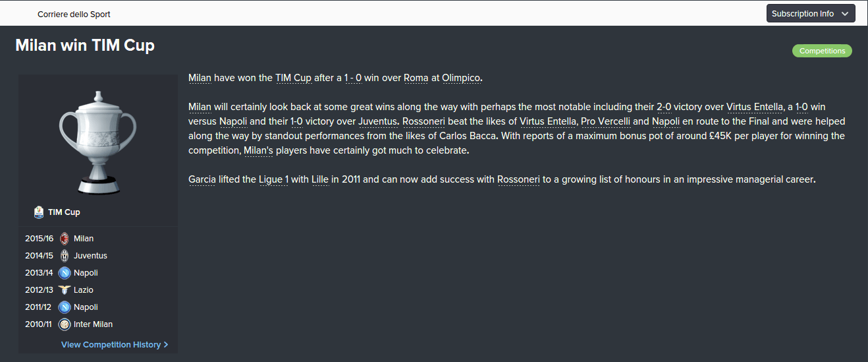Viewport: 868px width, 362px height.
Task: Click the View Competition History arrow
Action: click(x=166, y=345)
